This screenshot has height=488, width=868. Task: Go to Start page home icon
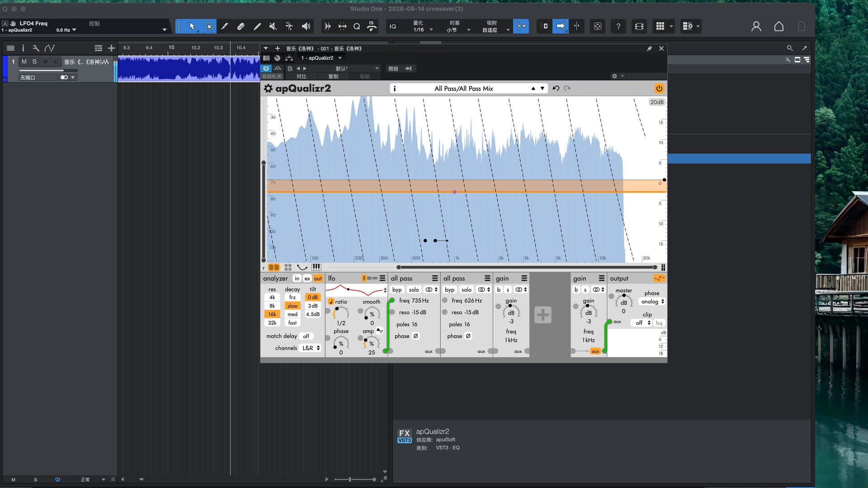click(778, 26)
